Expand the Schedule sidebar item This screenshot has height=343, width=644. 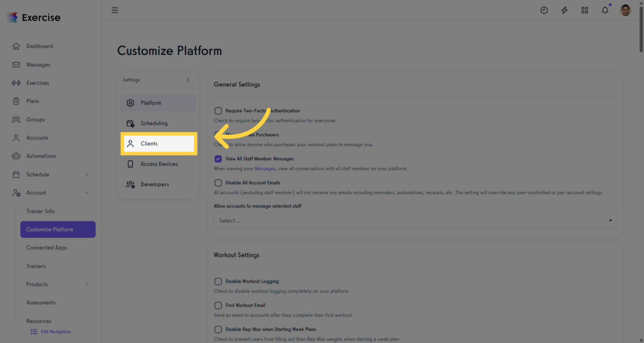click(87, 174)
